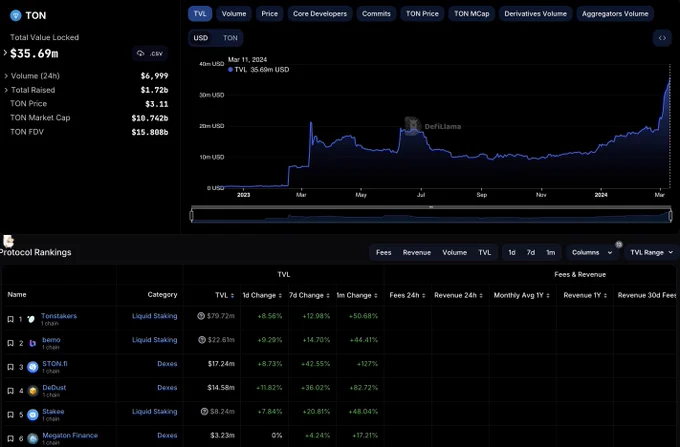Viewport: 680px width, 447px height.
Task: Open the embed chart code icon
Action: (x=662, y=38)
